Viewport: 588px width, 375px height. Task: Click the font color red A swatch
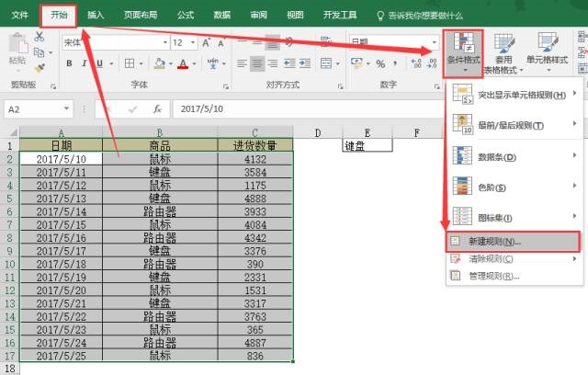click(x=182, y=62)
